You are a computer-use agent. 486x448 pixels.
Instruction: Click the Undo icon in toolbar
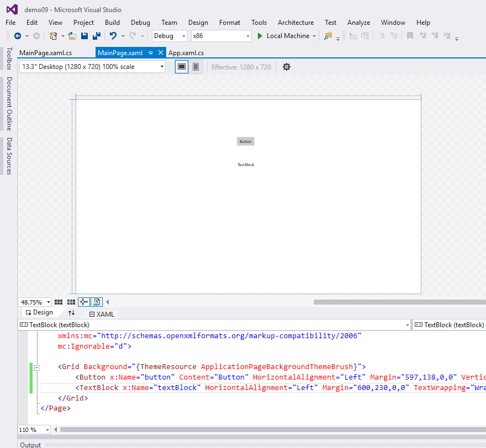click(x=113, y=36)
